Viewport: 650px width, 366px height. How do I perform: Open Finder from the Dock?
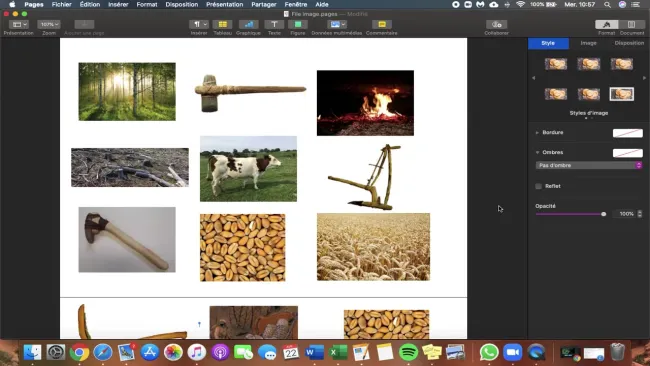click(x=32, y=352)
